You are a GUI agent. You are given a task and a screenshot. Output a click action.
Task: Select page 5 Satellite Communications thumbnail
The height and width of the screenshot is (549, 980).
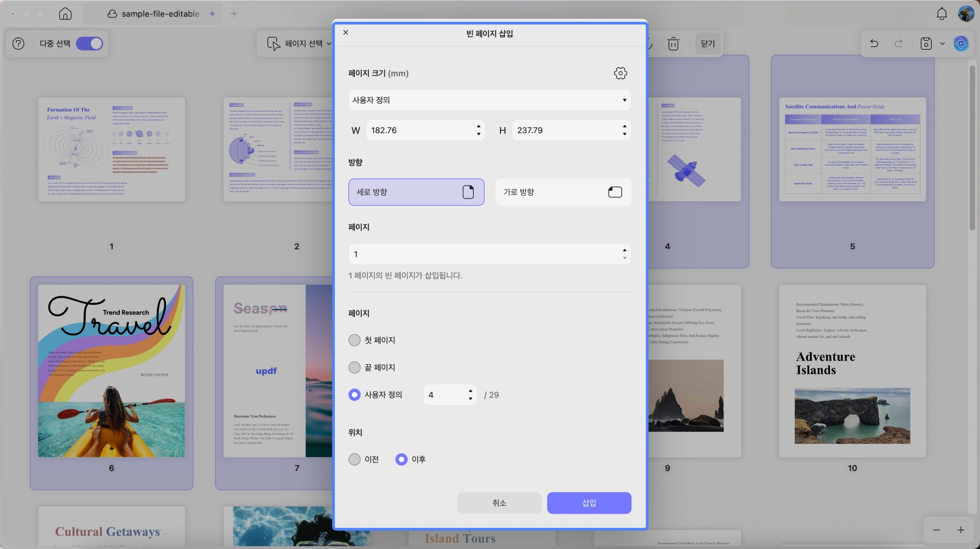coord(853,149)
